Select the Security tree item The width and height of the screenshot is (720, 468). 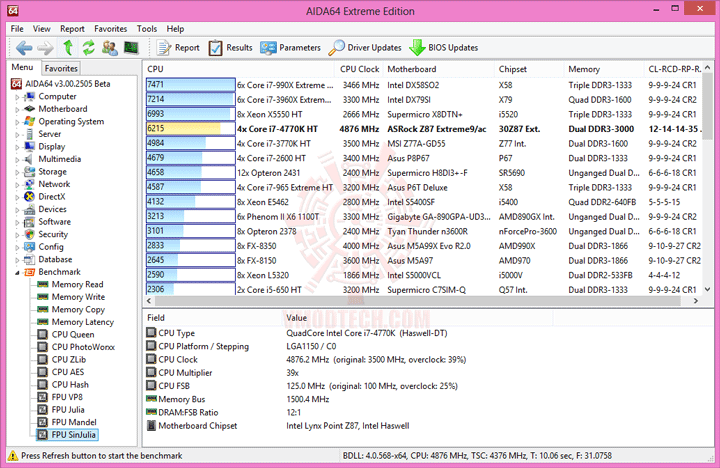[x=46, y=234]
